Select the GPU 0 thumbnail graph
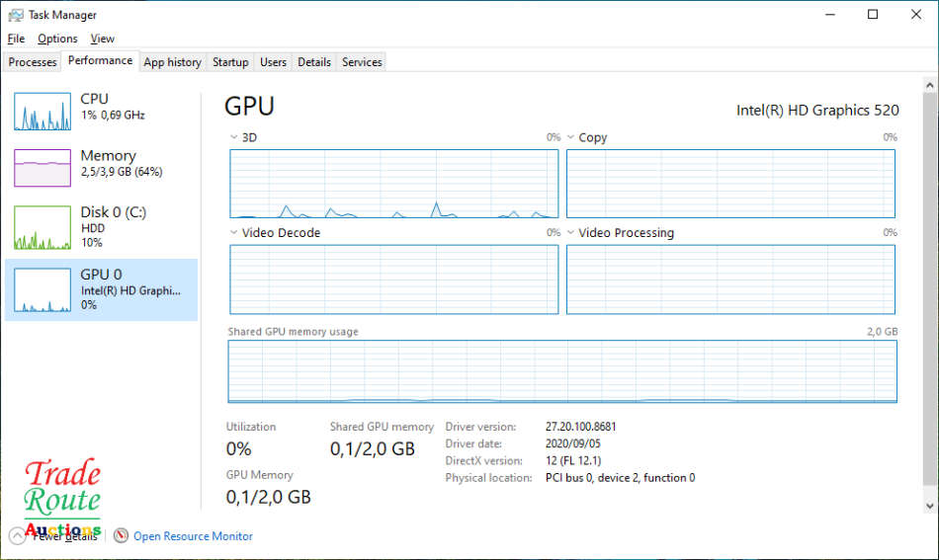 click(x=43, y=290)
